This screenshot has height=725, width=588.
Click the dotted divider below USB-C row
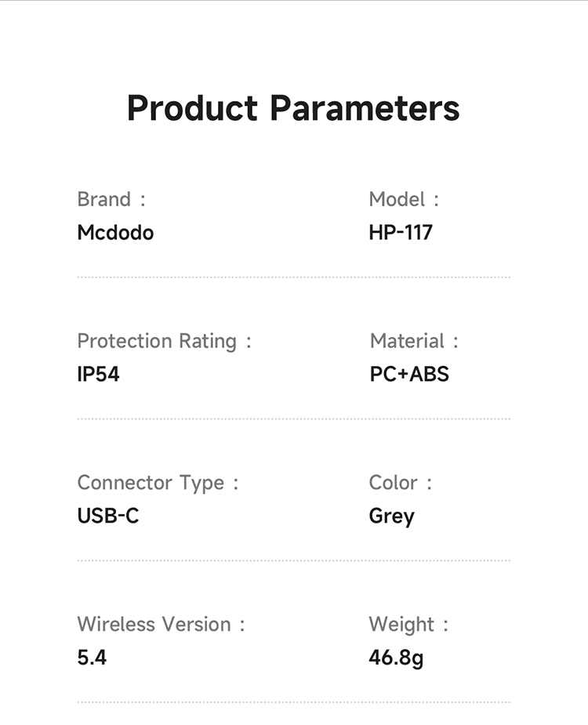click(x=293, y=560)
